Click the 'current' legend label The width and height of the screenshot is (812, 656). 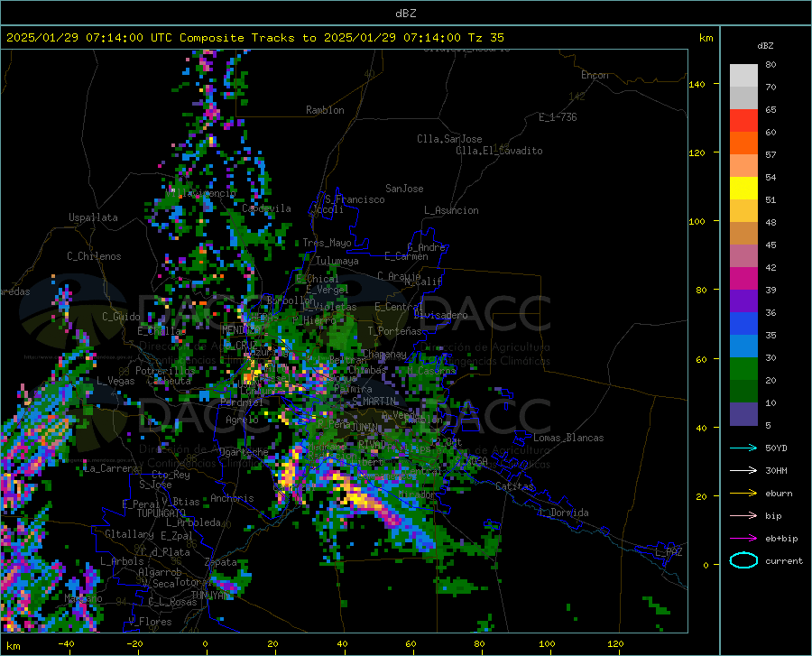(x=784, y=560)
